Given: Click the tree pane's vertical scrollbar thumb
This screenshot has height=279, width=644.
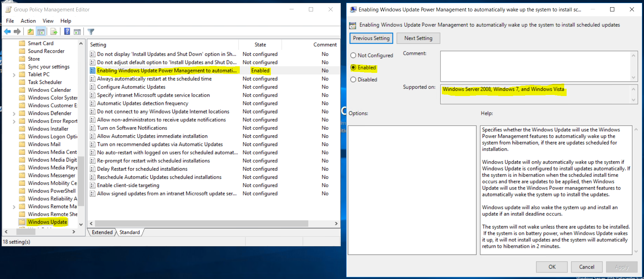Looking at the screenshot, I should point(81,181).
